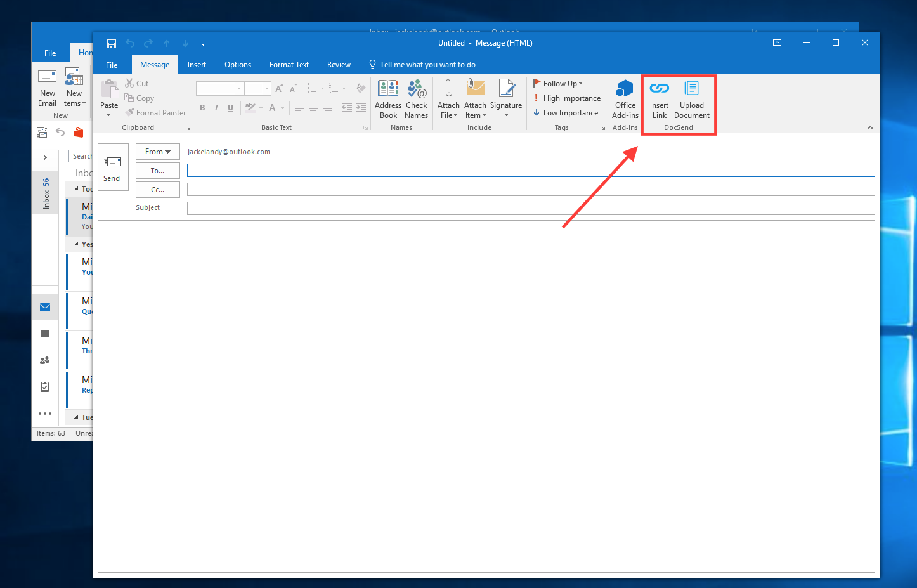Switch to the Options ribbon tab

[x=238, y=65]
